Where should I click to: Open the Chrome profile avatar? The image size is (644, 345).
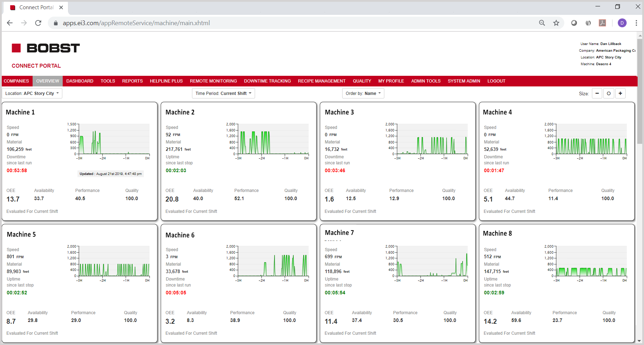coord(622,23)
